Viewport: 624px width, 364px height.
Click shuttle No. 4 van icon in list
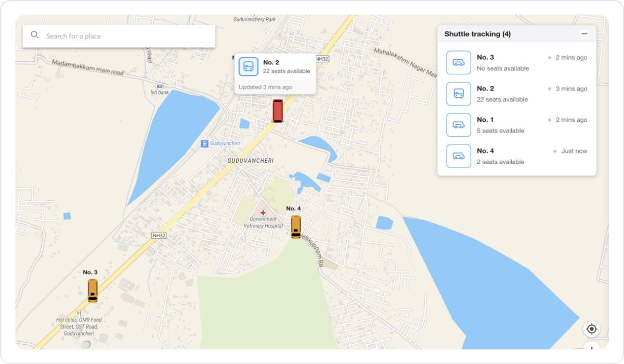459,157
